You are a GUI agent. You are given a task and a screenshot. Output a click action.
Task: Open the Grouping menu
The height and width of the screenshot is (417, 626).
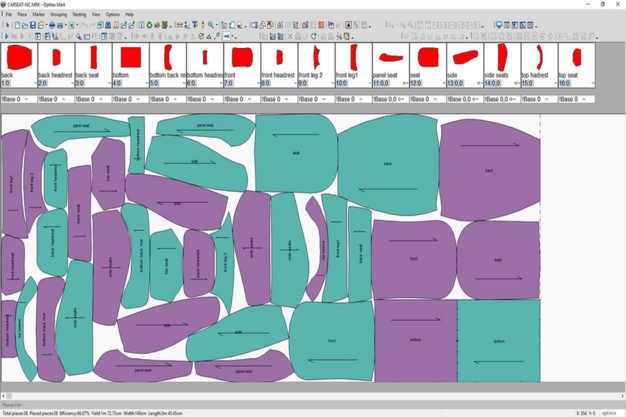pyautogui.click(x=58, y=15)
